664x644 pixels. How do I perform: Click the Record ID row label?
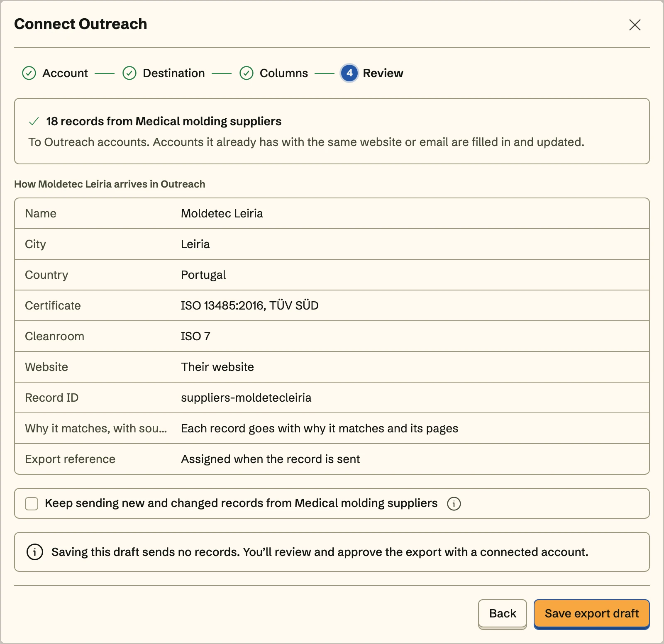click(x=51, y=398)
